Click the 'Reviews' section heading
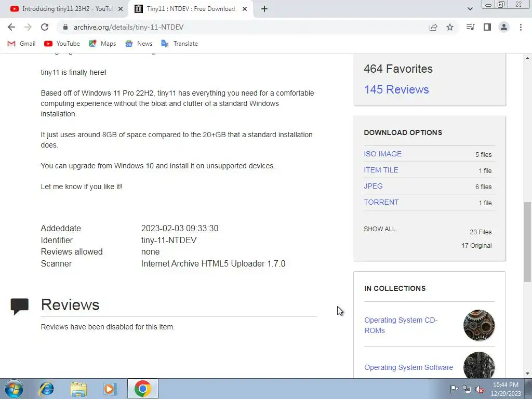The image size is (532, 399). pos(70,304)
